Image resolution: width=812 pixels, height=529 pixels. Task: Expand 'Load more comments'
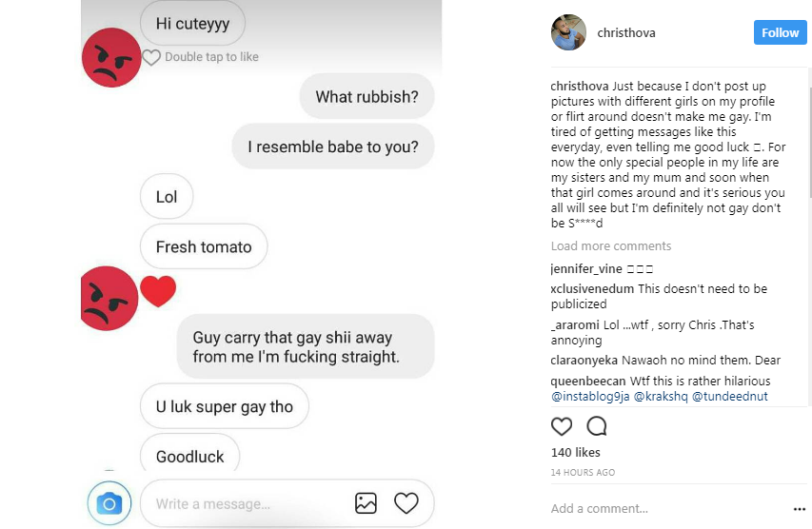coord(610,245)
